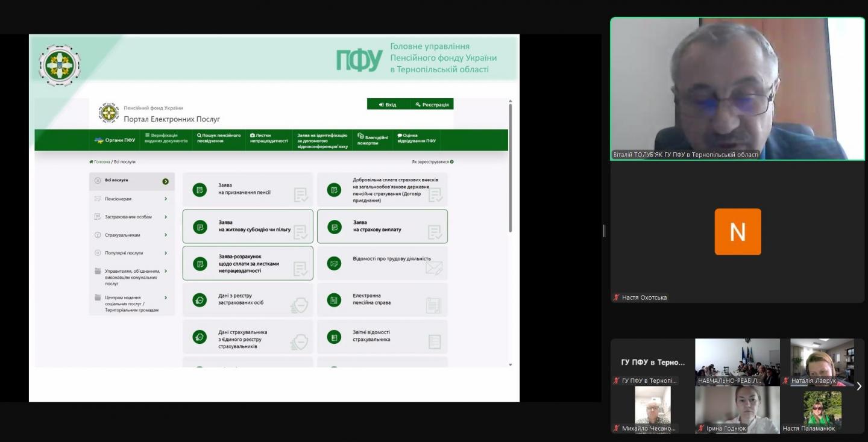Select Ірина Годнюк participant thumbnail
This screenshot has width=868, height=442.
[x=737, y=409]
